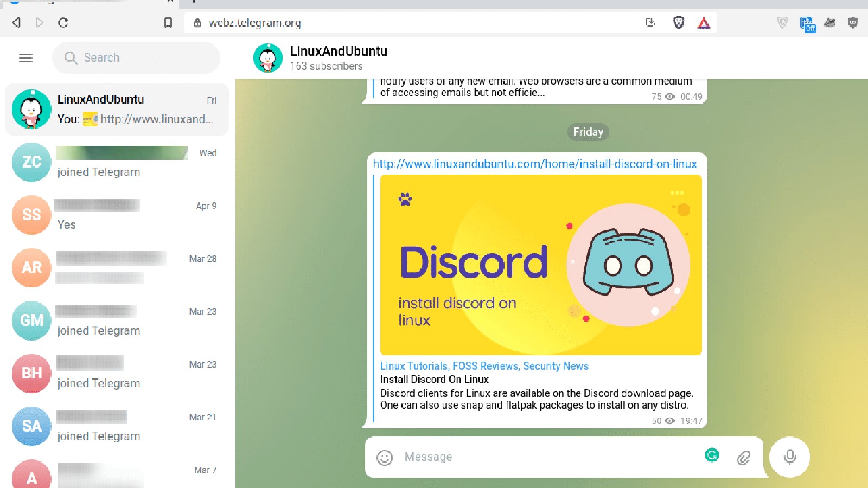
Task: Click the emoji smiley icon
Action: coord(385,458)
